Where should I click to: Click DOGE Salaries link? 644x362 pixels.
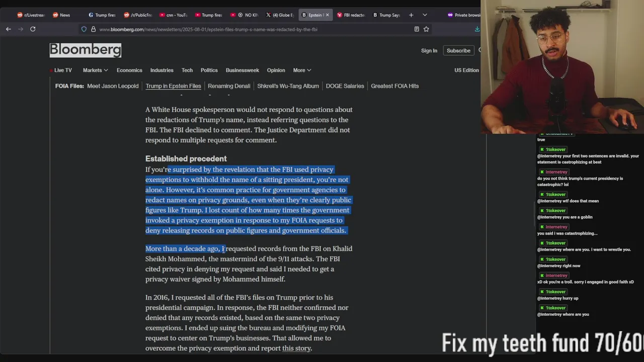click(345, 86)
